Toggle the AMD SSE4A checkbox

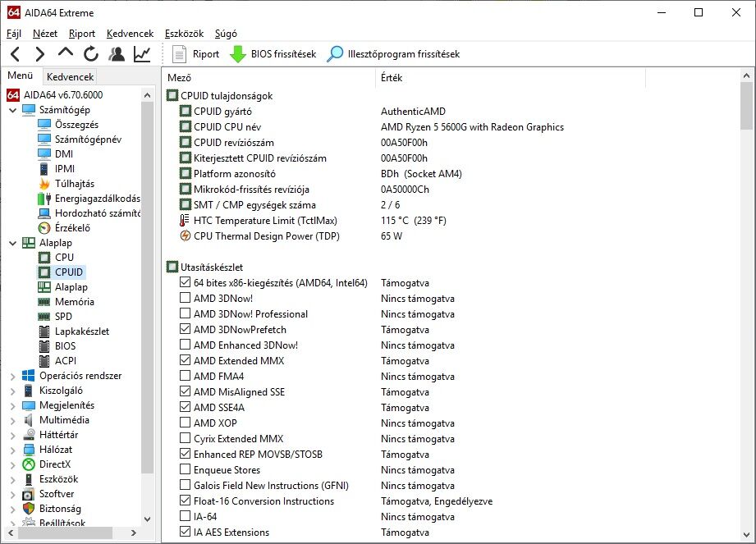click(186, 408)
